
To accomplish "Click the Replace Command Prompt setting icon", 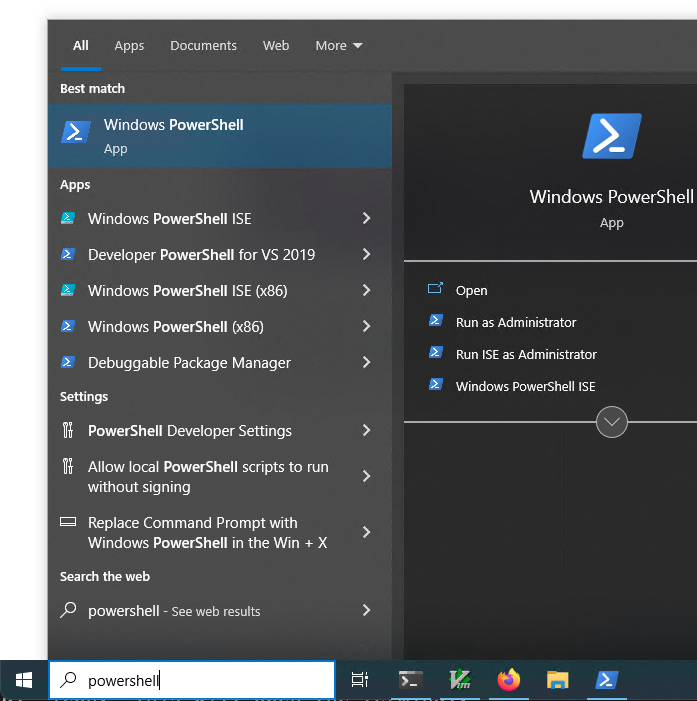I will (68, 522).
